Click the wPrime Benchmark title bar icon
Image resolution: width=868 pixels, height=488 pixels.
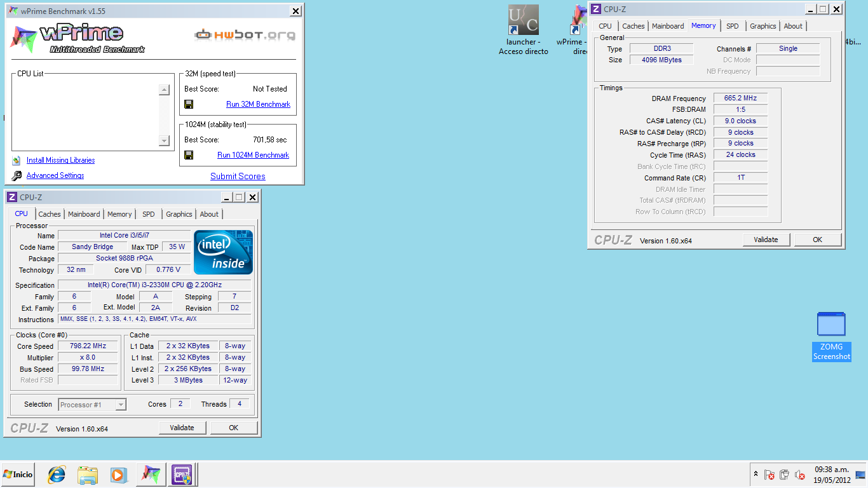pyautogui.click(x=13, y=11)
